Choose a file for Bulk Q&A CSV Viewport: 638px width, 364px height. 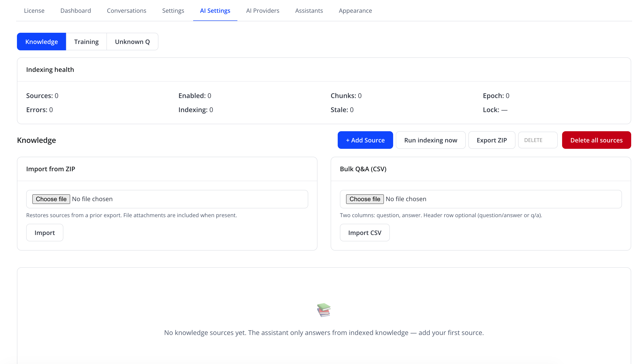click(365, 199)
